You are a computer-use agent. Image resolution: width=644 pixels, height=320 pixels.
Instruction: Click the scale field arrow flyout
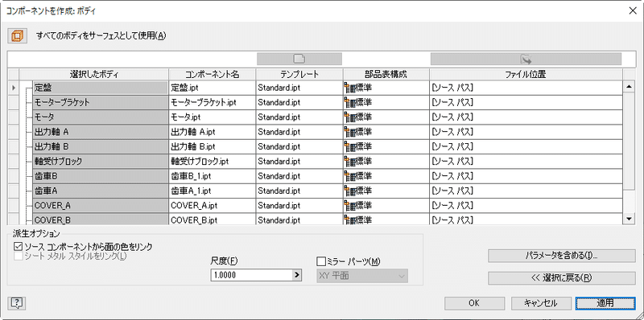[297, 275]
